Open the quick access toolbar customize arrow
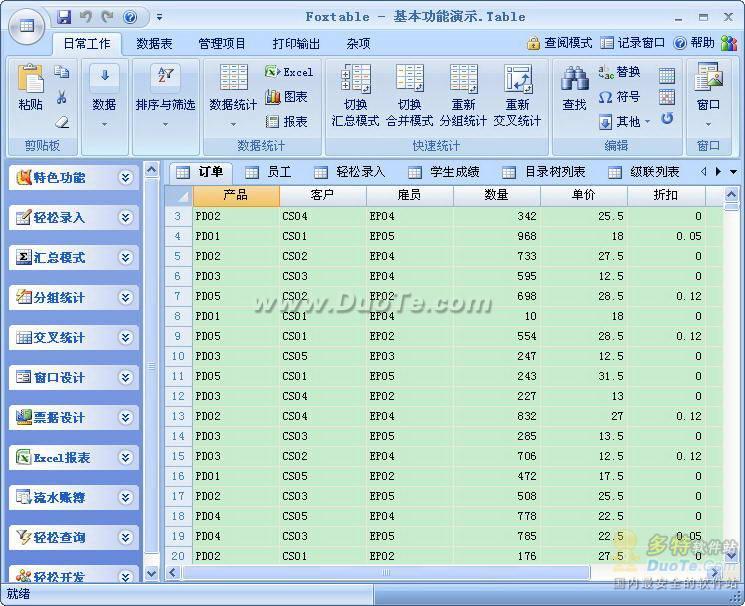745x606 pixels. tap(160, 18)
